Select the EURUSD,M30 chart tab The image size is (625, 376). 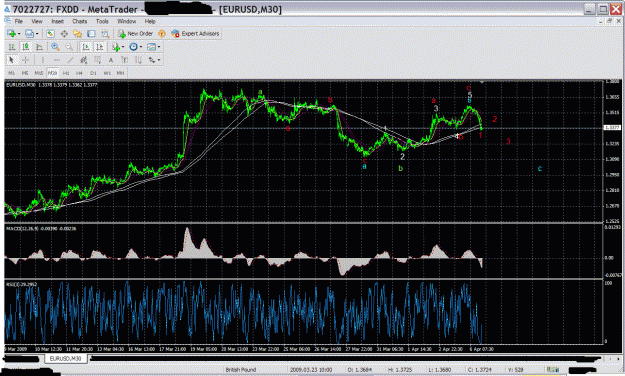pos(65,358)
